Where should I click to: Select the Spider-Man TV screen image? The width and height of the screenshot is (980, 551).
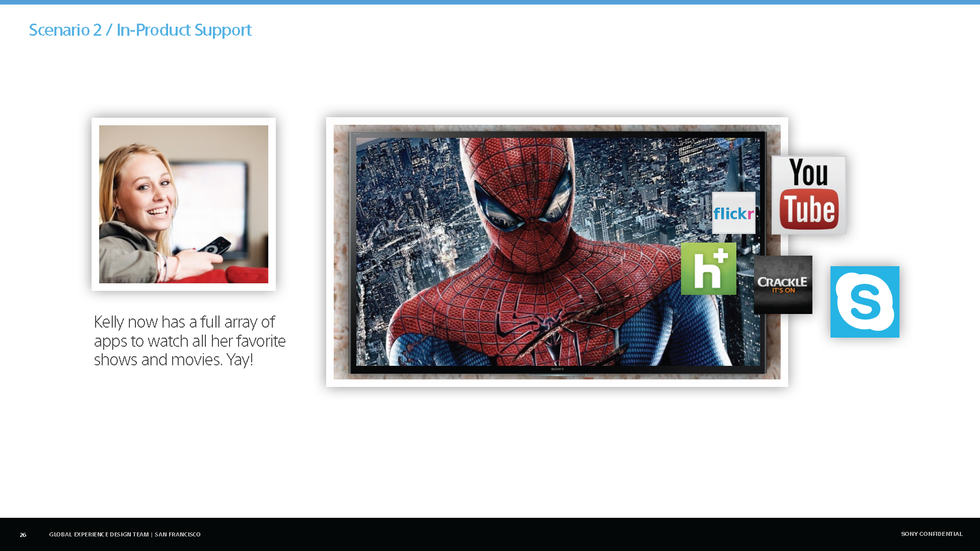pos(557,252)
